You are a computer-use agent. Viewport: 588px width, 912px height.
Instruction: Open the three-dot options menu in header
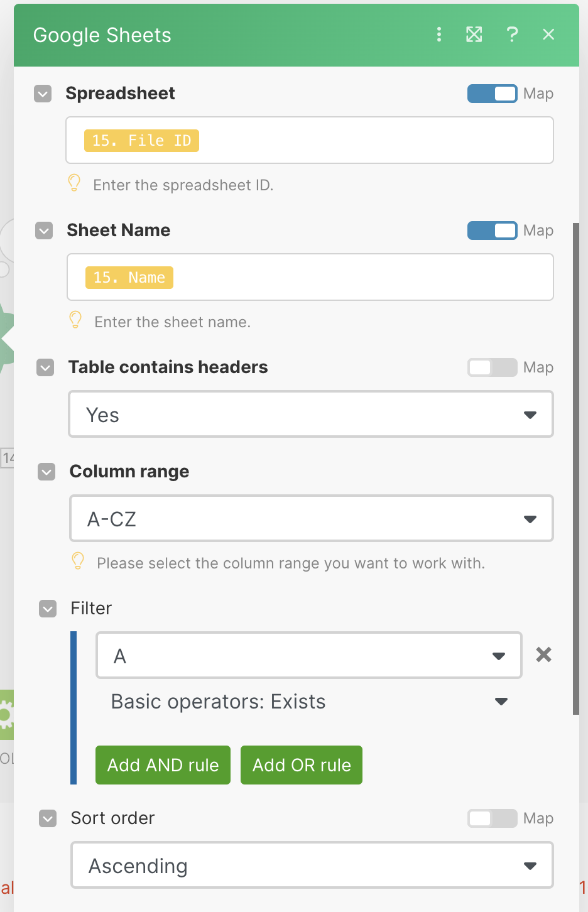click(x=439, y=35)
